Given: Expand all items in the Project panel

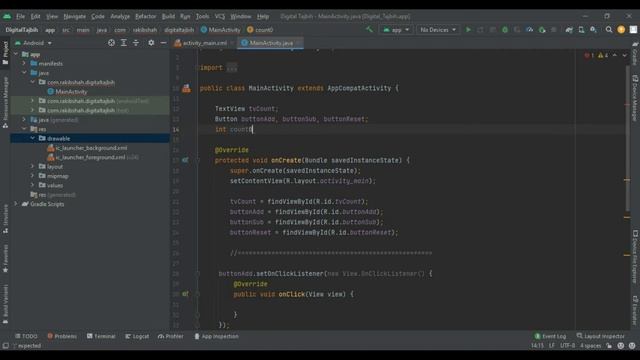Looking at the screenshot, I should (123, 43).
